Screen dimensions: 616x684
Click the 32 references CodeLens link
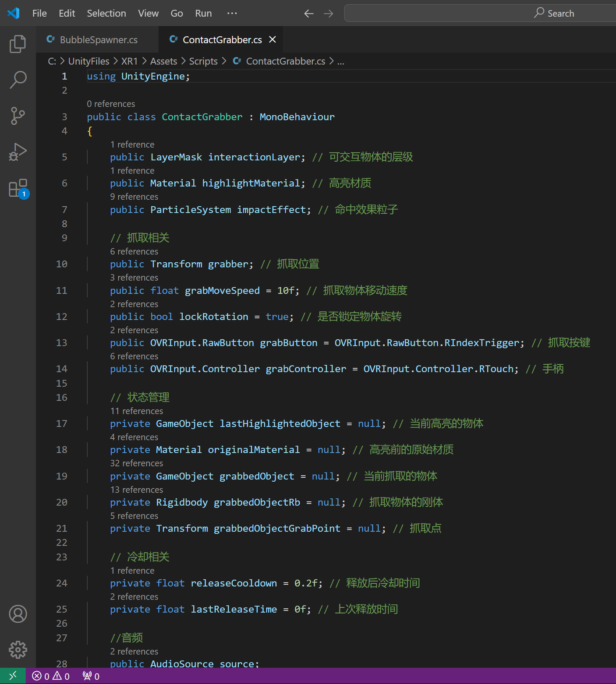tap(136, 463)
